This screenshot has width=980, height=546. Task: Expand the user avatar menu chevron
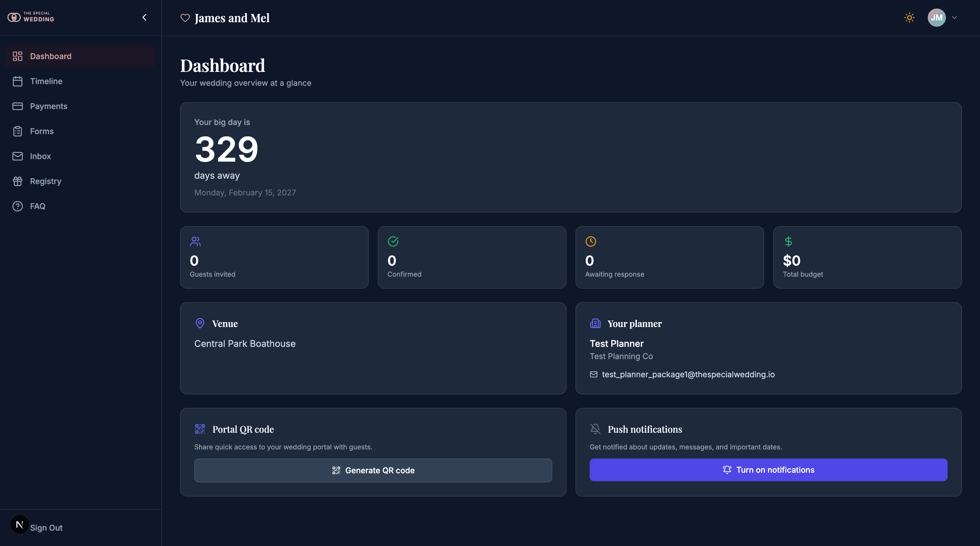point(954,18)
